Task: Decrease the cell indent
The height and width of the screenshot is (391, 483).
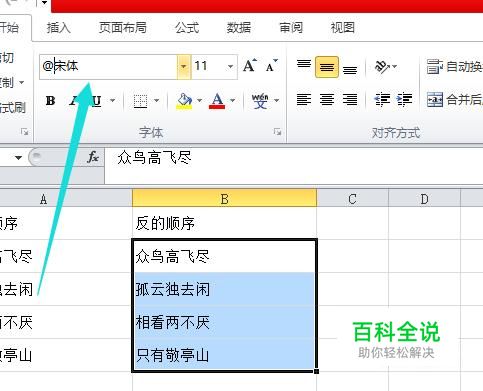Action: 382,99
